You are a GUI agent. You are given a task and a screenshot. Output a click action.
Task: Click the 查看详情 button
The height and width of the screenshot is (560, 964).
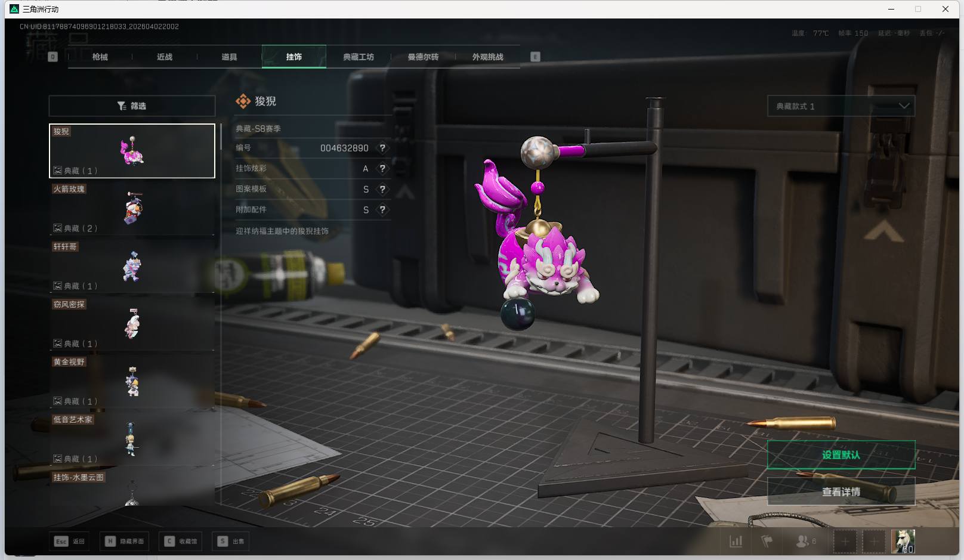(x=841, y=492)
